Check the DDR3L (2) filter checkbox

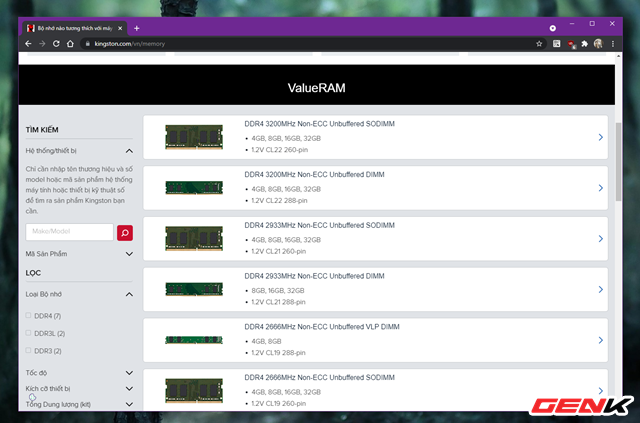click(28, 333)
